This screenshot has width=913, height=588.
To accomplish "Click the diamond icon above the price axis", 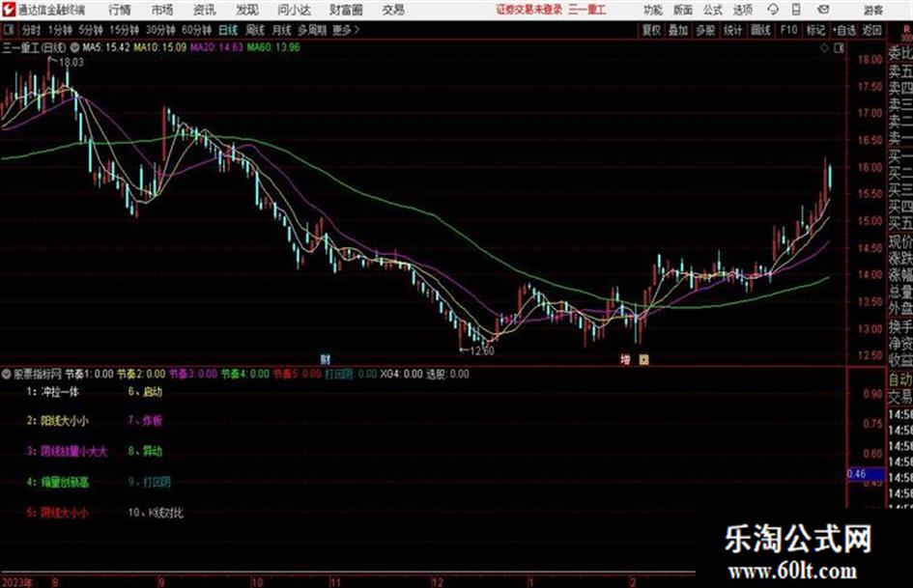I will click(824, 48).
